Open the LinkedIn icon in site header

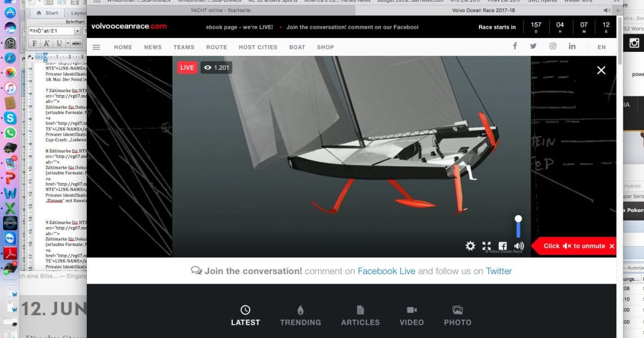(572, 46)
